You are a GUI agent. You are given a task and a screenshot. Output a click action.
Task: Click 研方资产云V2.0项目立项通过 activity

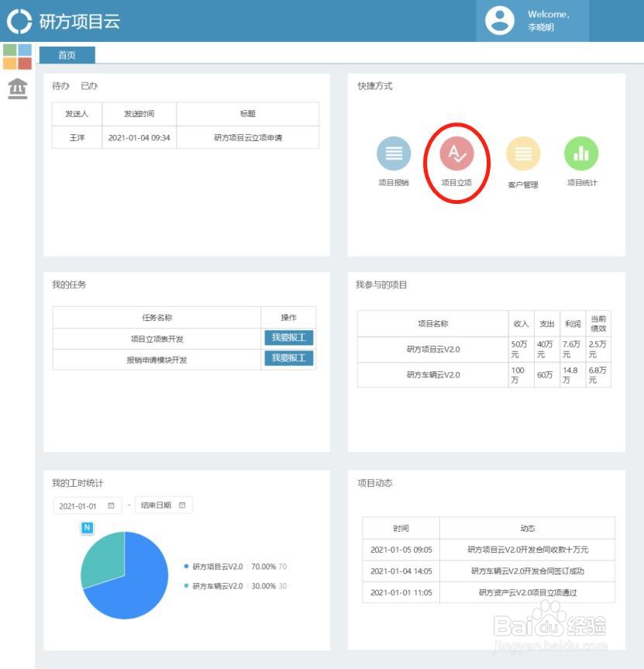tap(528, 592)
